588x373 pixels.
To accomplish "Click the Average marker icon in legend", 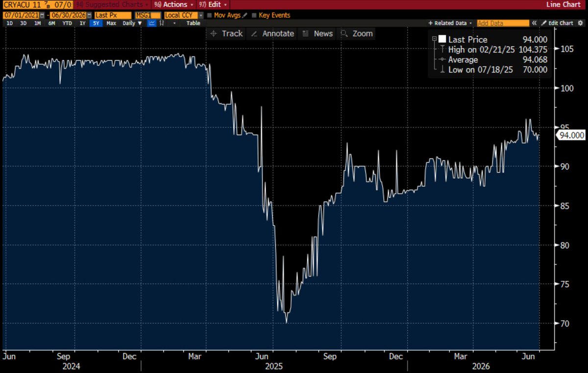I will (x=442, y=59).
